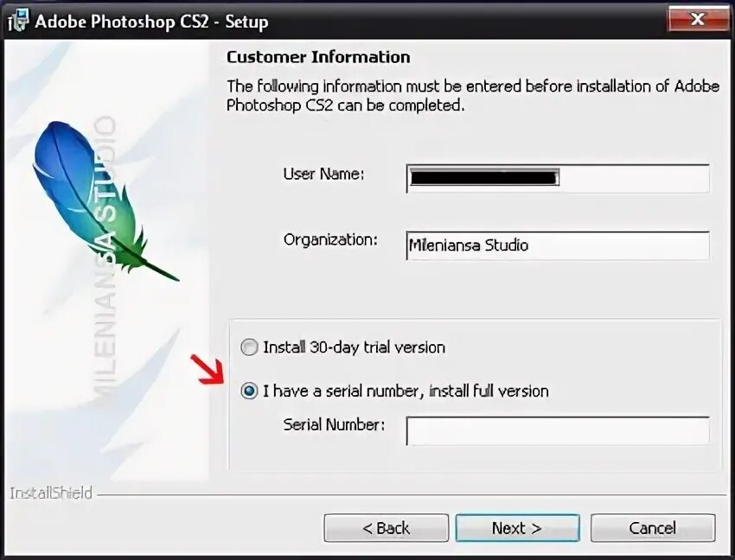Viewport: 735px width, 560px height.
Task: Cancel the Photoshop CS2 installation
Action: (653, 528)
